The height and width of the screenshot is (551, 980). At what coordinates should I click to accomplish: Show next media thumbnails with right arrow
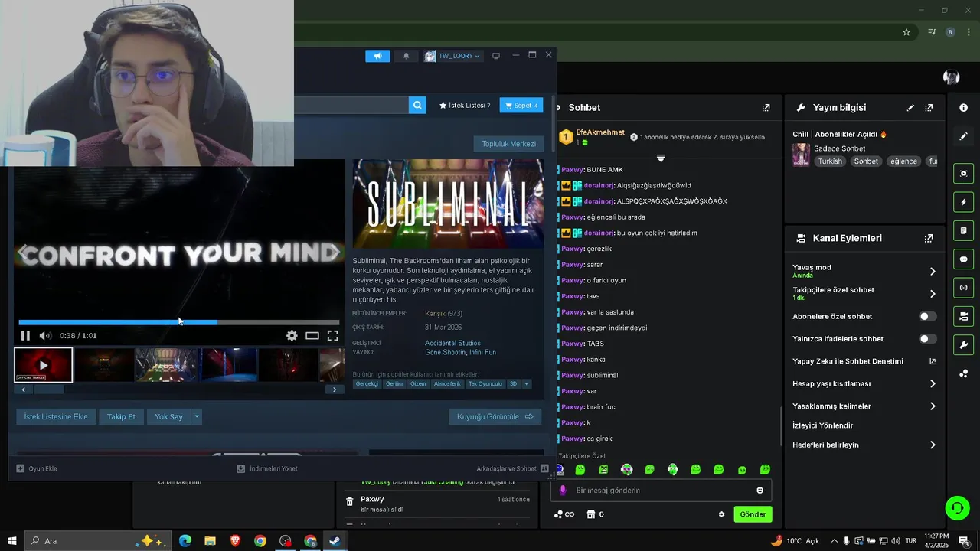coord(335,390)
